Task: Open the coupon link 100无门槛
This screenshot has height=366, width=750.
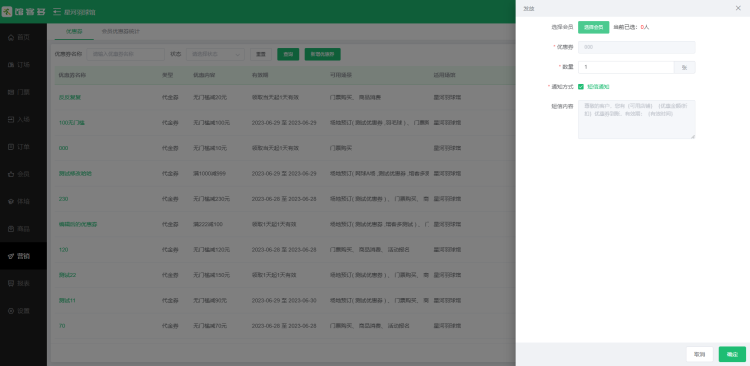Action: coord(72,122)
